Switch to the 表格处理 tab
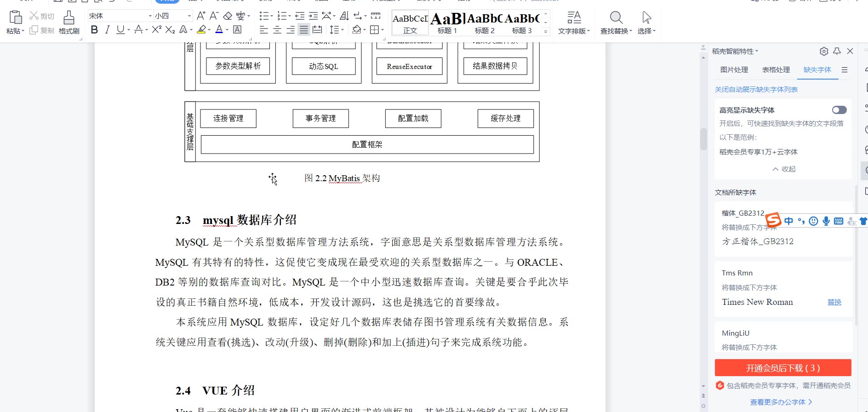The height and width of the screenshot is (412, 868). tap(776, 70)
